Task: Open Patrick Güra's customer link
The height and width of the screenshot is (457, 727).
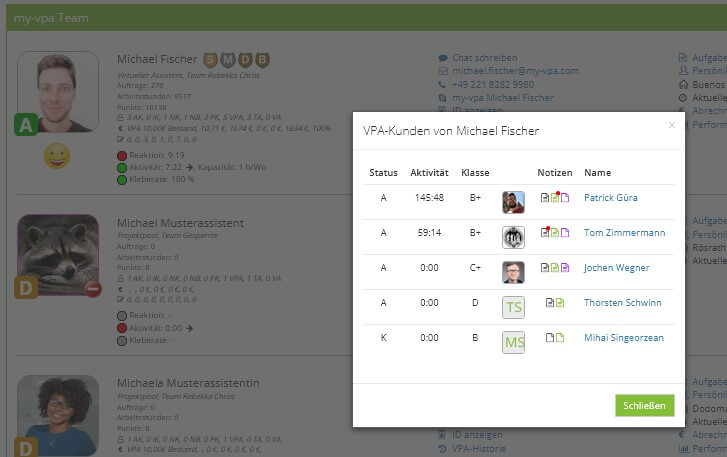Action: click(611, 198)
